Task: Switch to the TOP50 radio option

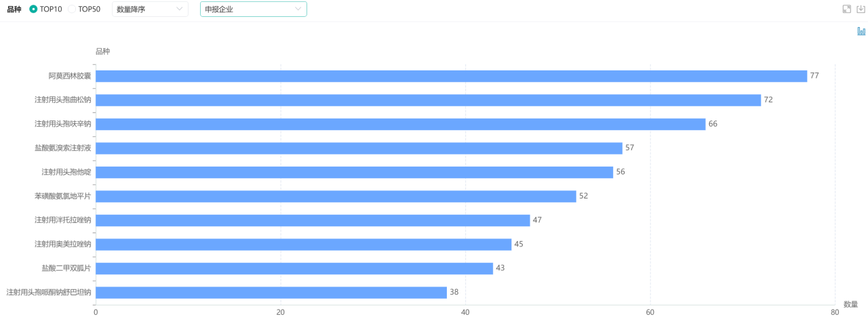Action: (72, 9)
